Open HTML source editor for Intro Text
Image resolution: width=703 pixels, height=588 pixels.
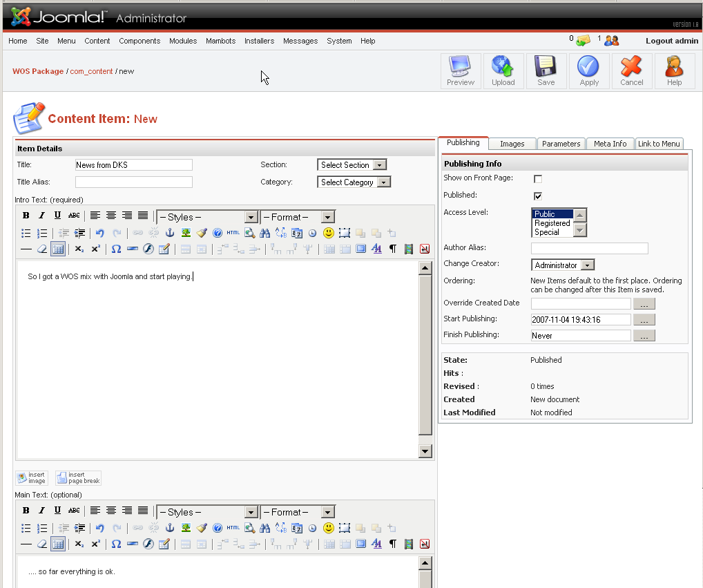233,233
